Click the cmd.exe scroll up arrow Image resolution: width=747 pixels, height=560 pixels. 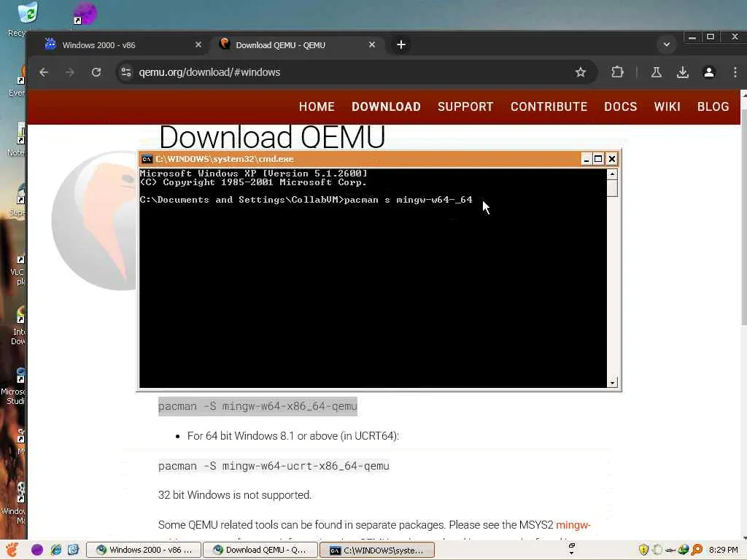point(613,174)
